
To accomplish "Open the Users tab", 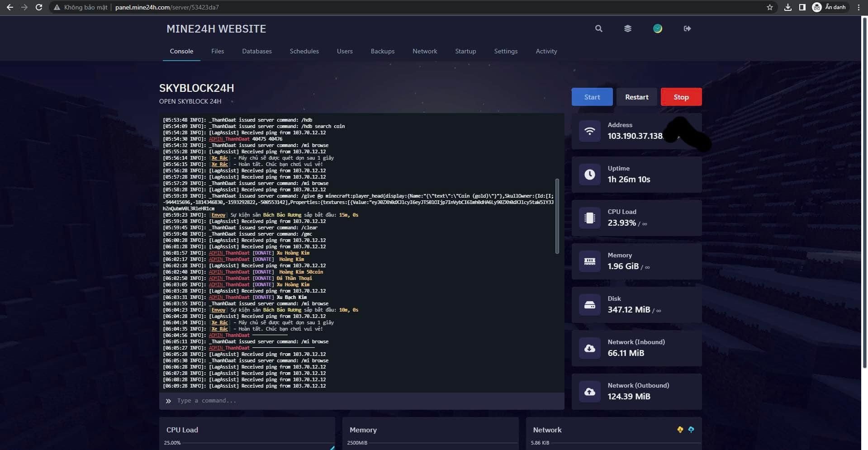I will pos(345,51).
